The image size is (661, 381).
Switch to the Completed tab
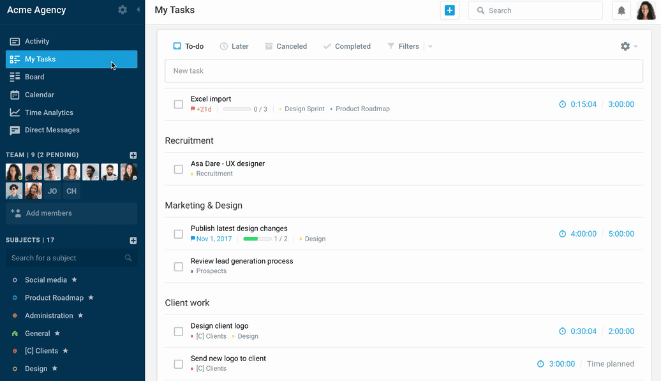(347, 46)
